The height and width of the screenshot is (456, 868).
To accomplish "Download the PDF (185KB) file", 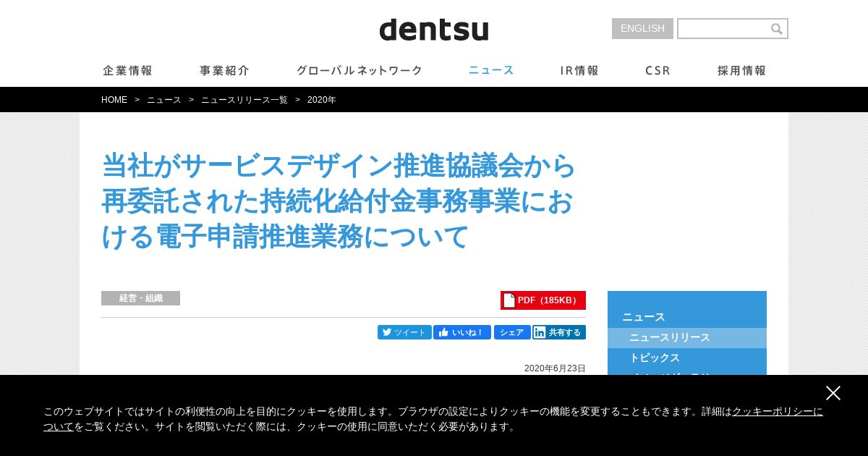I will 543,300.
